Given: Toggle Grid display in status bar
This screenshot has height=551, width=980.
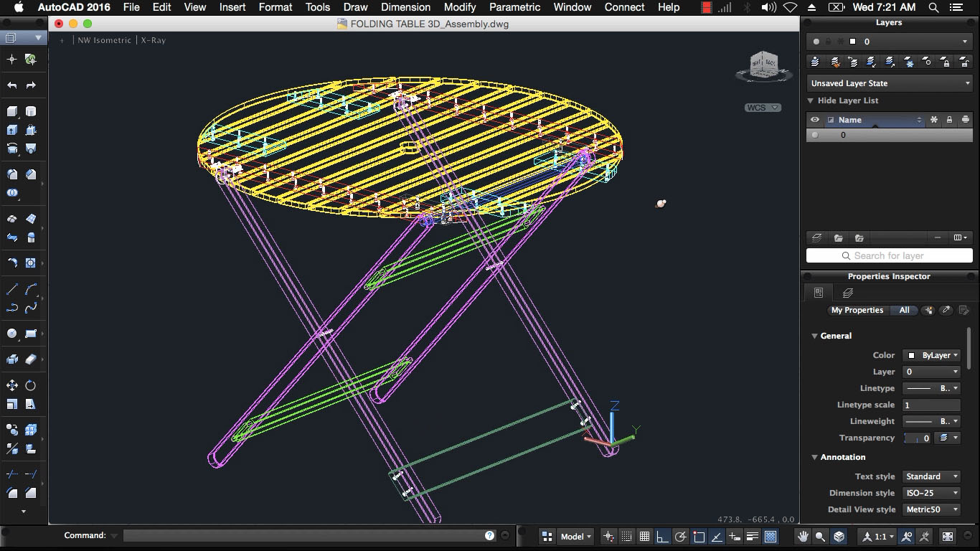Looking at the screenshot, I should pos(644,537).
